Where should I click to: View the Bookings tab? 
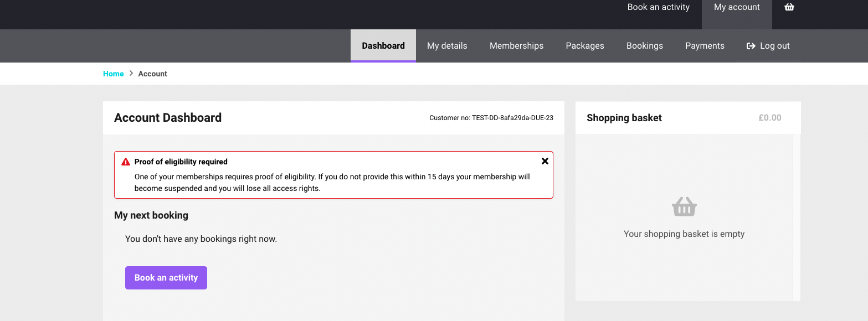645,46
